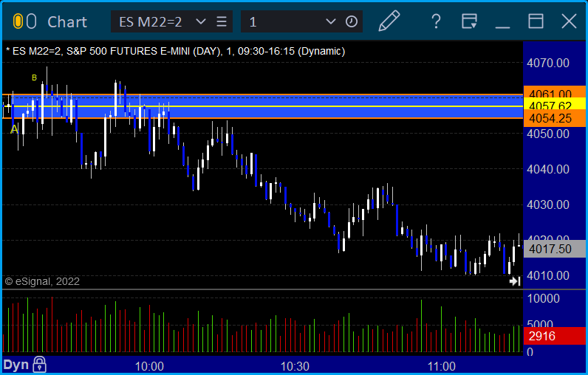The image size is (588, 375).
Task: Click the 4040.00 price axis label
Action: click(x=548, y=169)
